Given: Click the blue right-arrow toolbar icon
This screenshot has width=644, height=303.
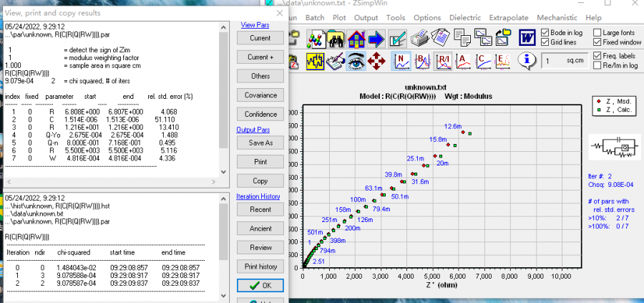Looking at the screenshot, I should coord(376,37).
